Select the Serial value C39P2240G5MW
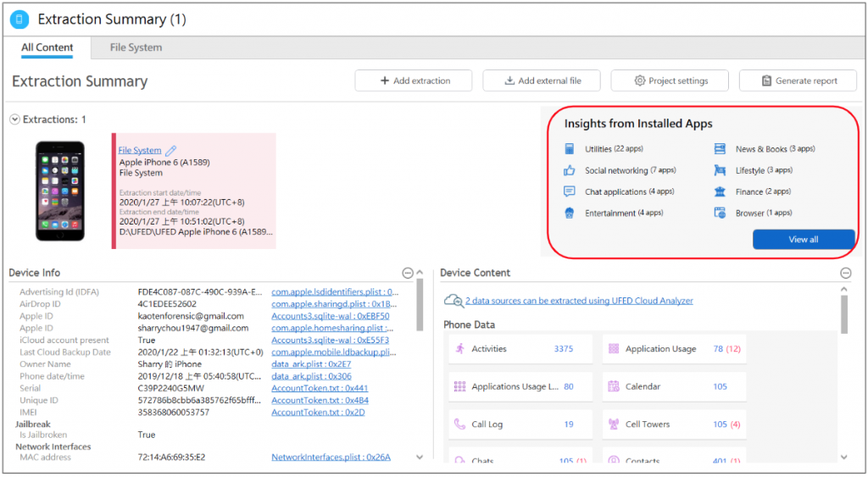This screenshot has width=868, height=477. click(x=170, y=388)
